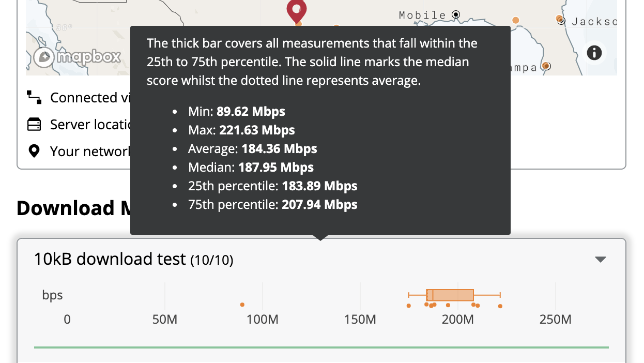This screenshot has width=644, height=363.
Task: Open the map attribution info icon
Action: point(594,52)
